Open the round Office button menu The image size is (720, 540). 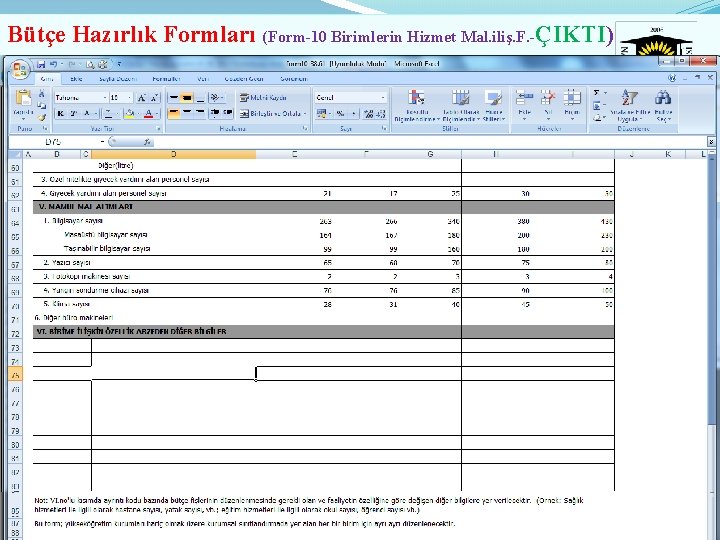click(x=20, y=69)
